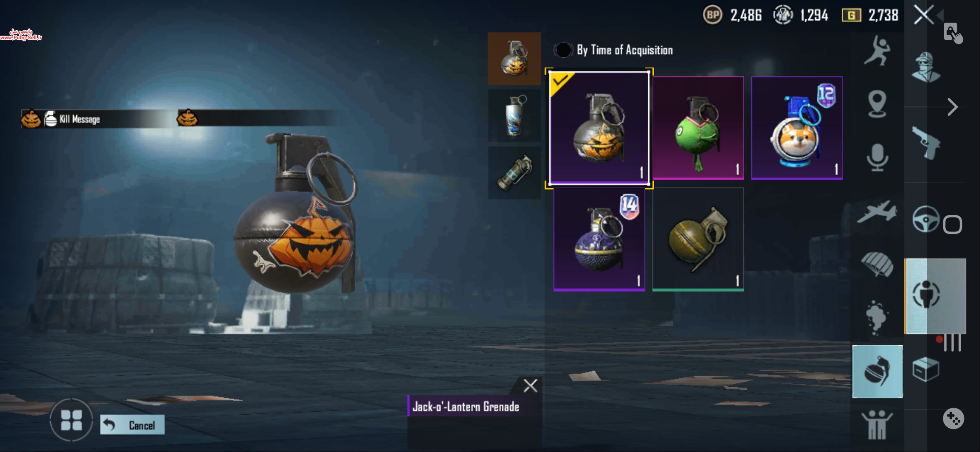980x452 pixels.
Task: Dismiss the Jack-o'-Lantern Grenade name tooltip
Action: (530, 385)
